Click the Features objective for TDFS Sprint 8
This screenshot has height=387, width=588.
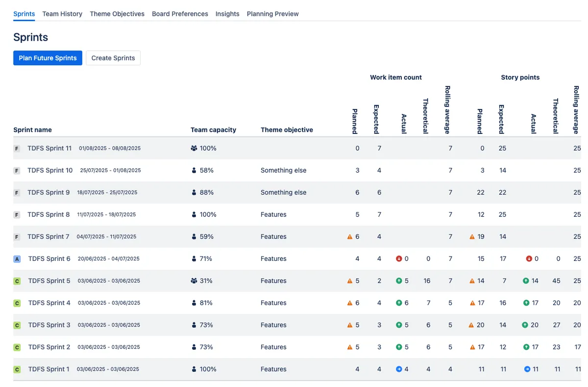(x=273, y=214)
